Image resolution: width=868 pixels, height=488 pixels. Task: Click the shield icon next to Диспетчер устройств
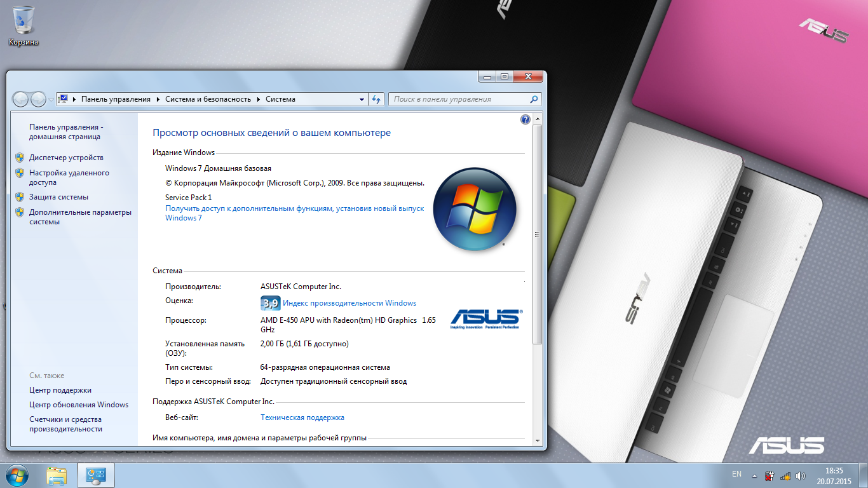pos(20,158)
